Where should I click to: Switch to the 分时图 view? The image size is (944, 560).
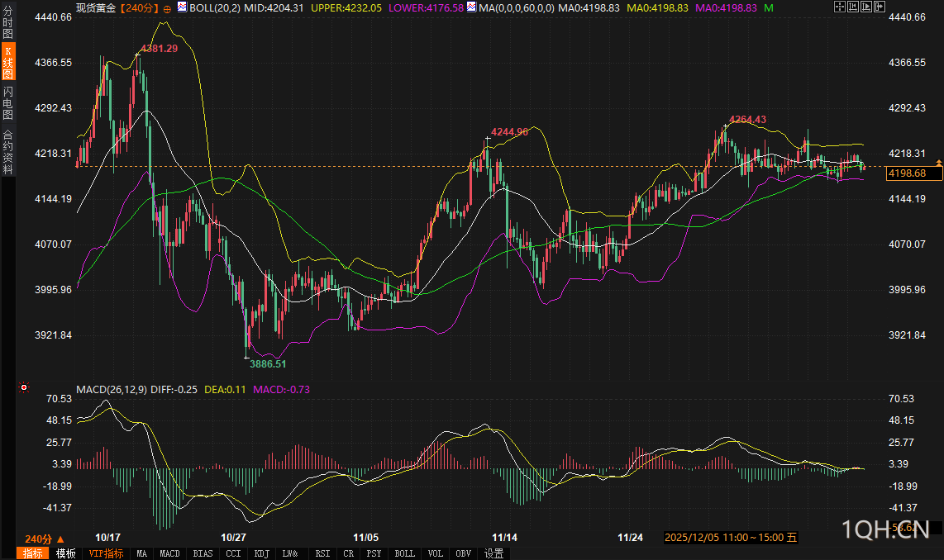point(7,23)
